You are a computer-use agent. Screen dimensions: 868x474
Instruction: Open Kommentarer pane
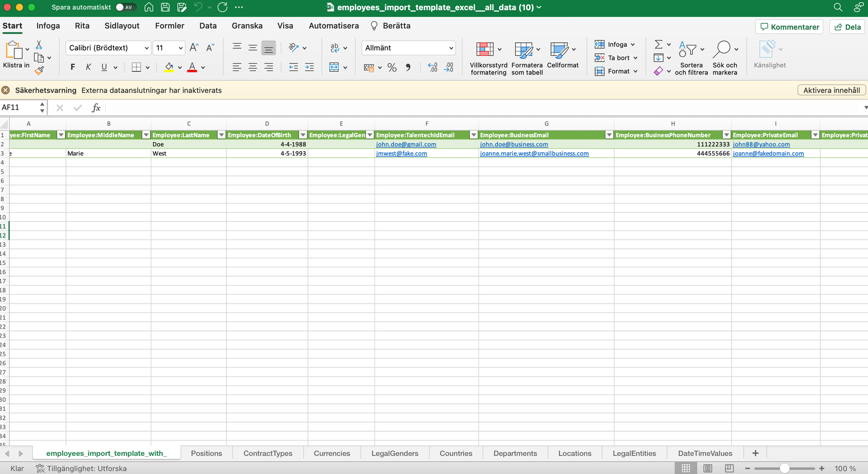pyautogui.click(x=789, y=27)
